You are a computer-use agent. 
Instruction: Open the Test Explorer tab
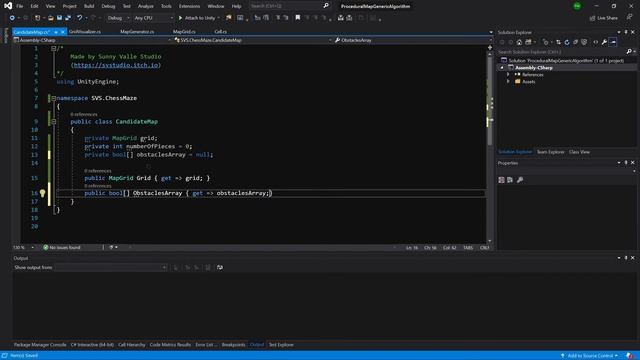pyautogui.click(x=281, y=344)
